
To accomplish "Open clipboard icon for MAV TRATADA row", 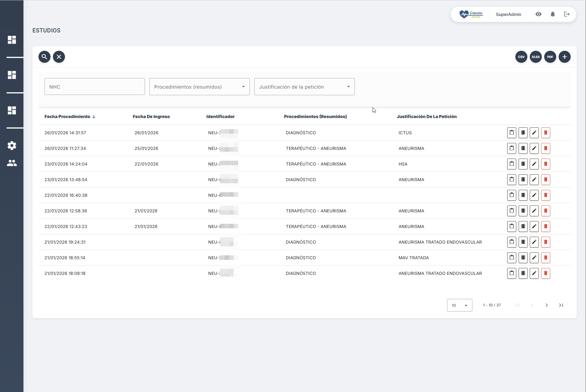I will click(x=511, y=258).
